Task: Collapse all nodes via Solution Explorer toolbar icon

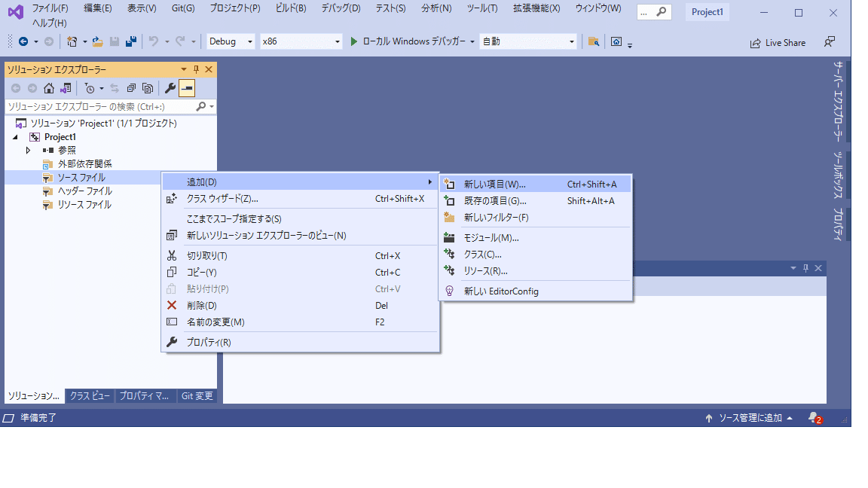Action: click(130, 87)
